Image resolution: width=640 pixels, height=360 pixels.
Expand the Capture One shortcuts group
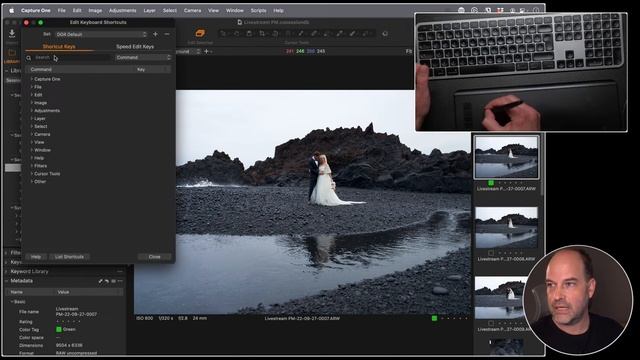click(32, 79)
